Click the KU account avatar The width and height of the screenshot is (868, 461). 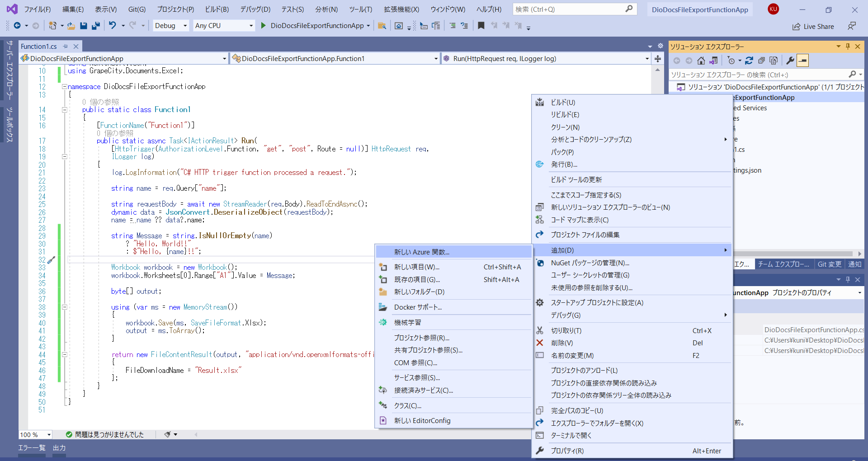coord(773,9)
